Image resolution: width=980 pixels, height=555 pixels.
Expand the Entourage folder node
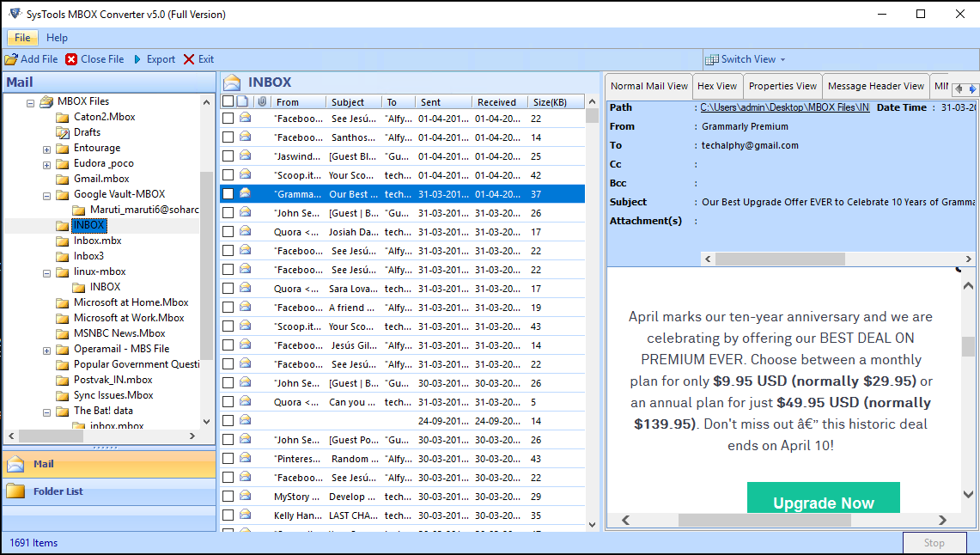tap(46, 149)
